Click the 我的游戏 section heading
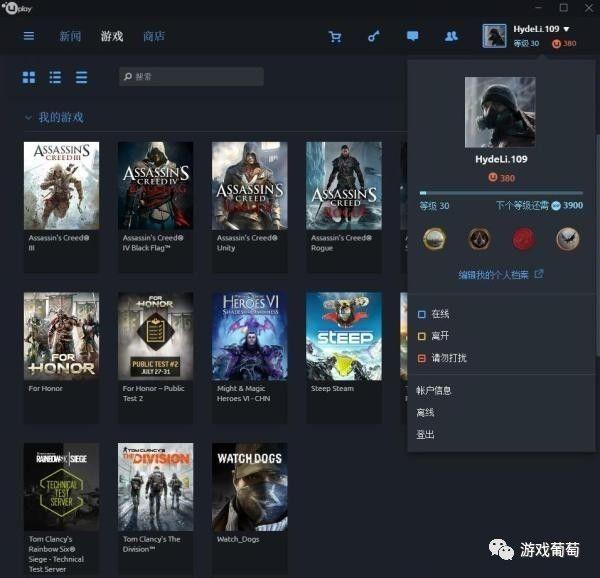This screenshot has width=600, height=578. (61, 117)
